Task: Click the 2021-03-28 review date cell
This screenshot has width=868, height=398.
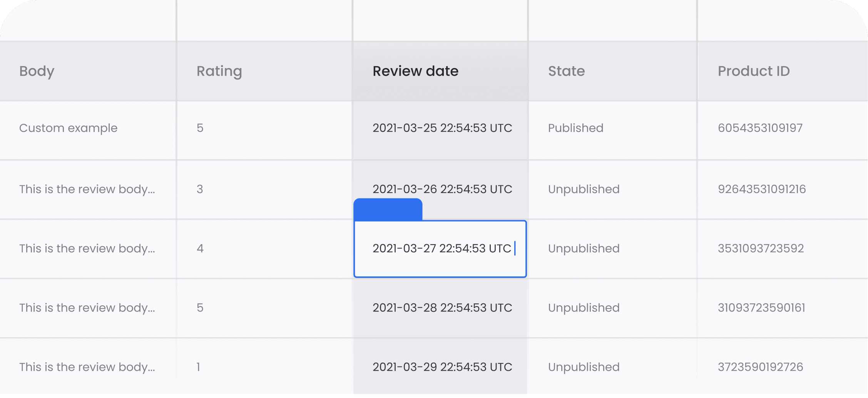Action: coord(440,308)
